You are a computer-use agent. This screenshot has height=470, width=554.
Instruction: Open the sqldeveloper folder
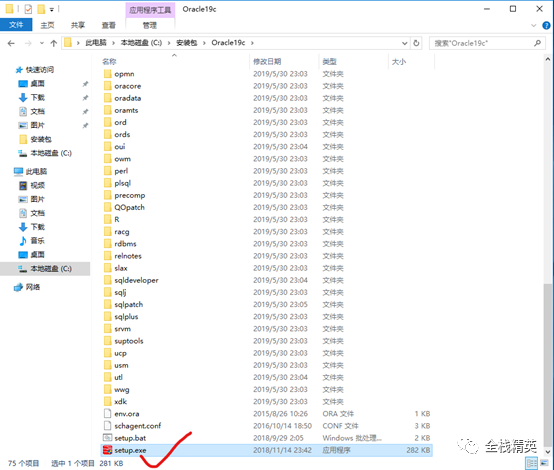136,280
